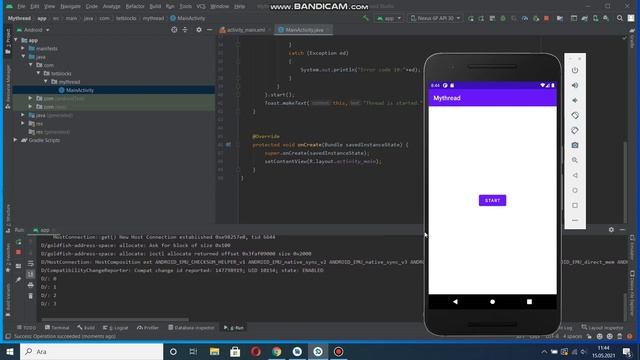640x360 pixels.
Task: Lower the emulator volume
Action: pos(575,100)
